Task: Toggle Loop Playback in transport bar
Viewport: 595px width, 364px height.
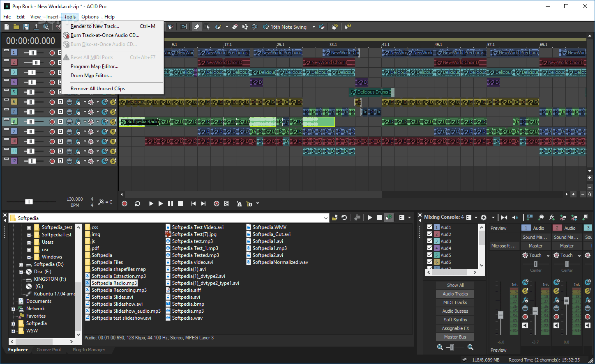Action: [x=138, y=204]
